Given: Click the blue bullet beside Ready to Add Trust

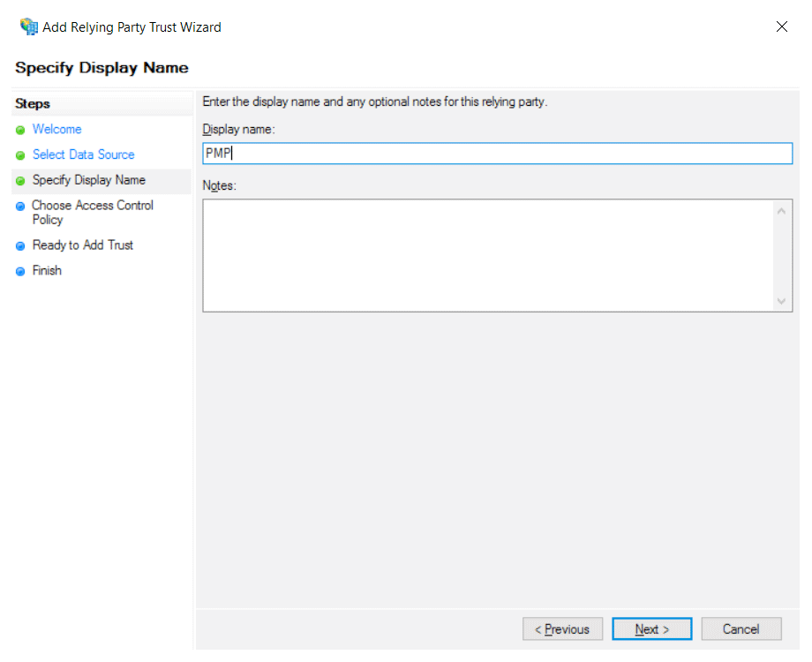Looking at the screenshot, I should pyautogui.click(x=20, y=246).
